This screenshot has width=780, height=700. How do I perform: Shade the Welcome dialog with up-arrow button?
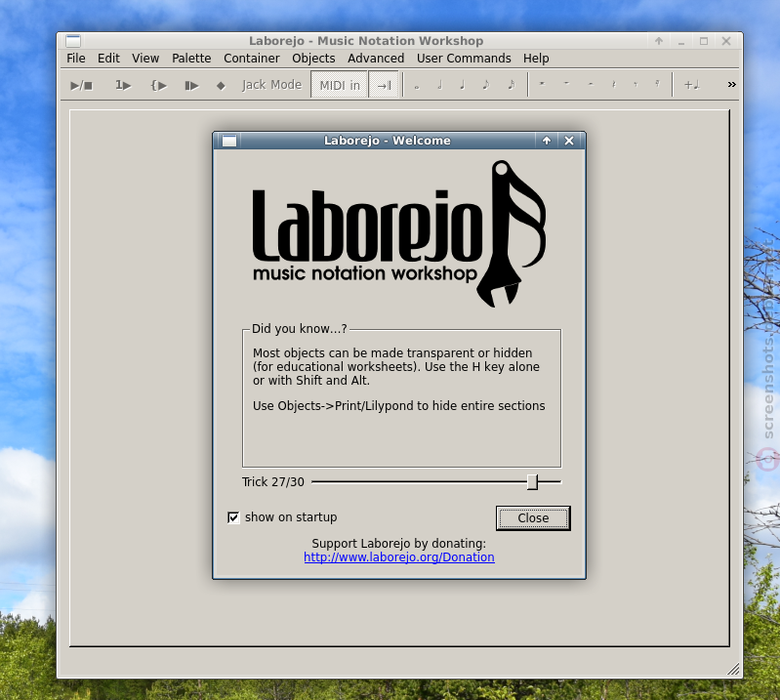[547, 141]
